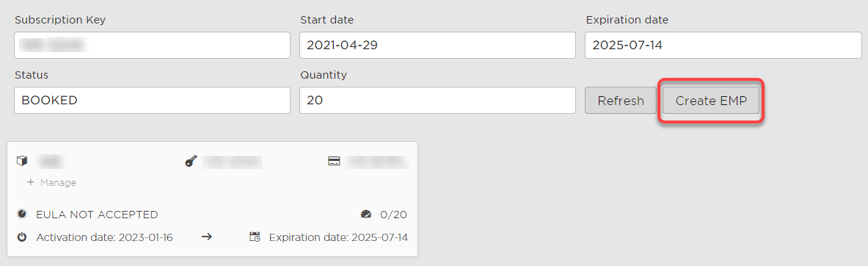Click into the Status field showing BOOKED
868x266 pixels.
[152, 101]
